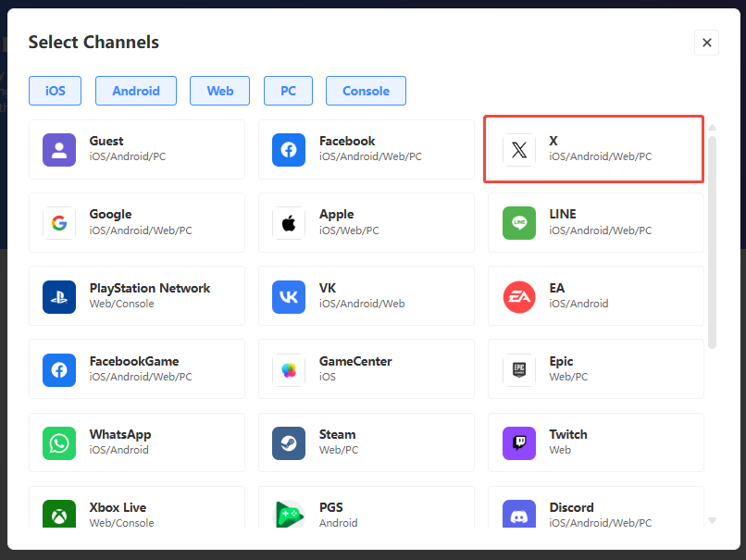
Task: Enable the Web platform filter
Action: pyautogui.click(x=220, y=91)
